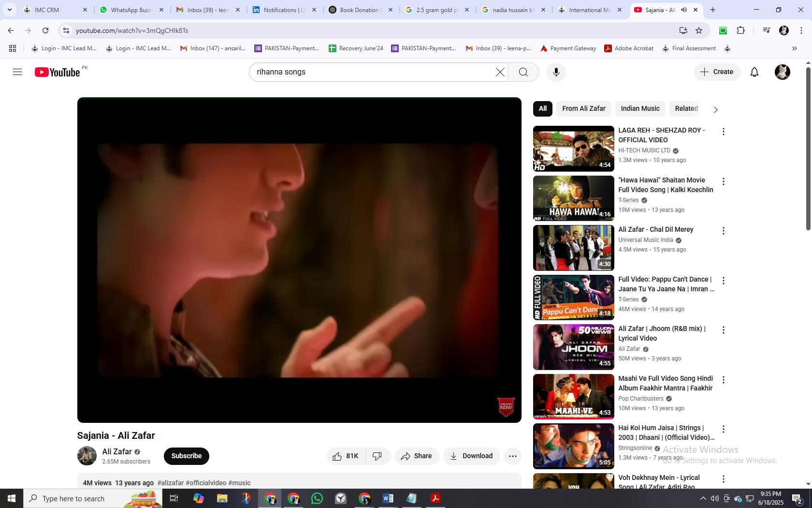Open the Adobe Acrobat bookmark

click(x=629, y=48)
